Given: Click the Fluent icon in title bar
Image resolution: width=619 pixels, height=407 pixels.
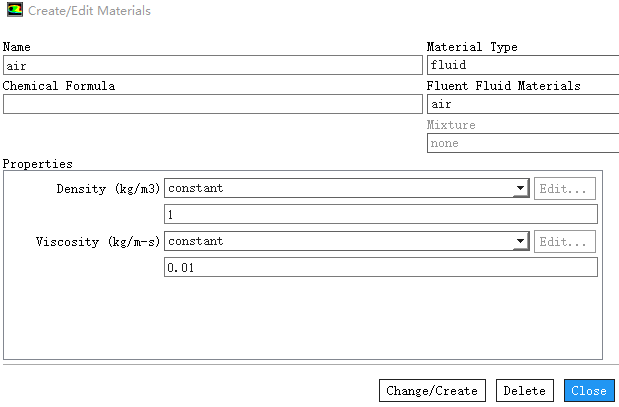Looking at the screenshot, I should (13, 11).
